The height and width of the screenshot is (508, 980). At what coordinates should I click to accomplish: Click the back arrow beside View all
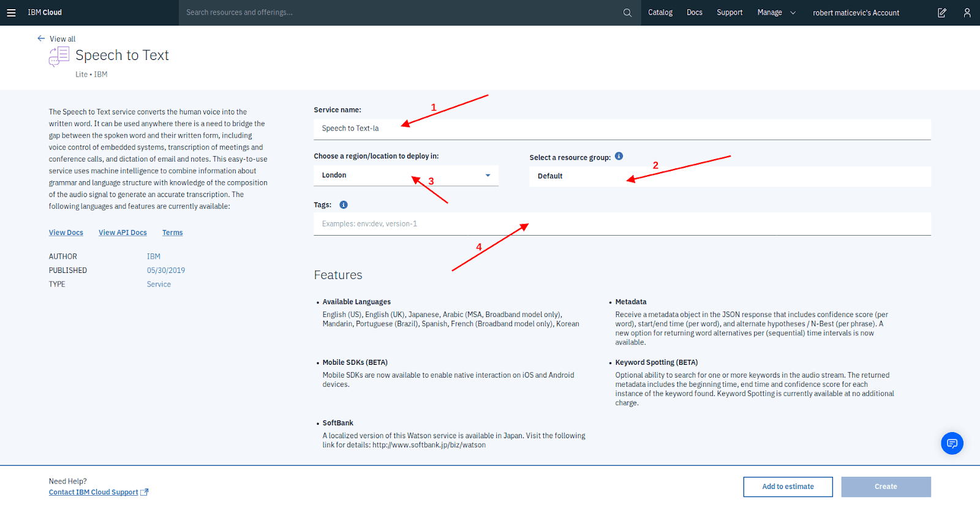pyautogui.click(x=41, y=39)
